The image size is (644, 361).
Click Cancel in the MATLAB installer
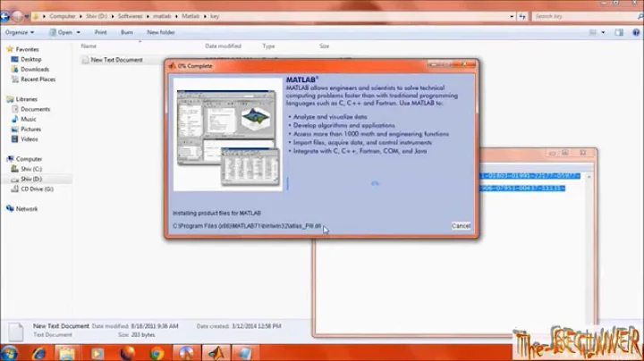[461, 225]
